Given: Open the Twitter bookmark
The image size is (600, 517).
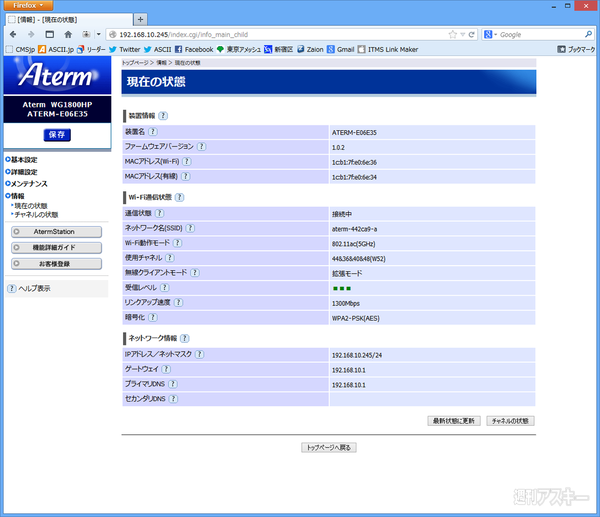Looking at the screenshot, I should 125,49.
